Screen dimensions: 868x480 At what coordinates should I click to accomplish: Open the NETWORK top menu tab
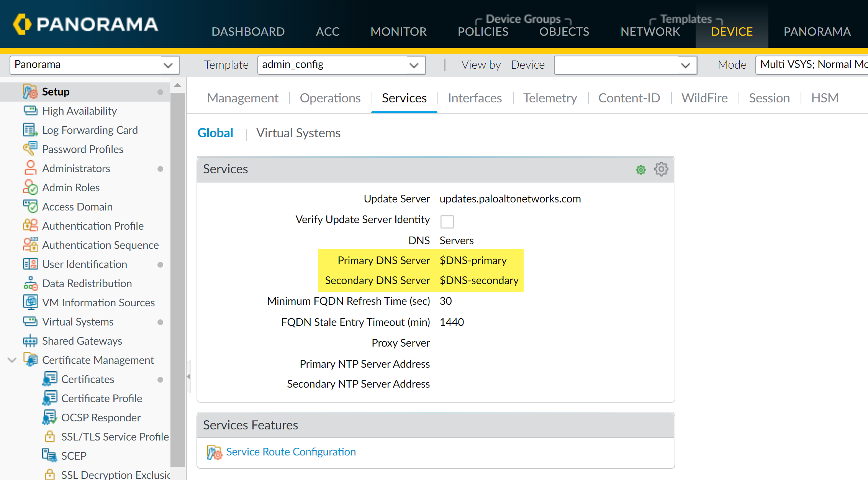(x=650, y=31)
